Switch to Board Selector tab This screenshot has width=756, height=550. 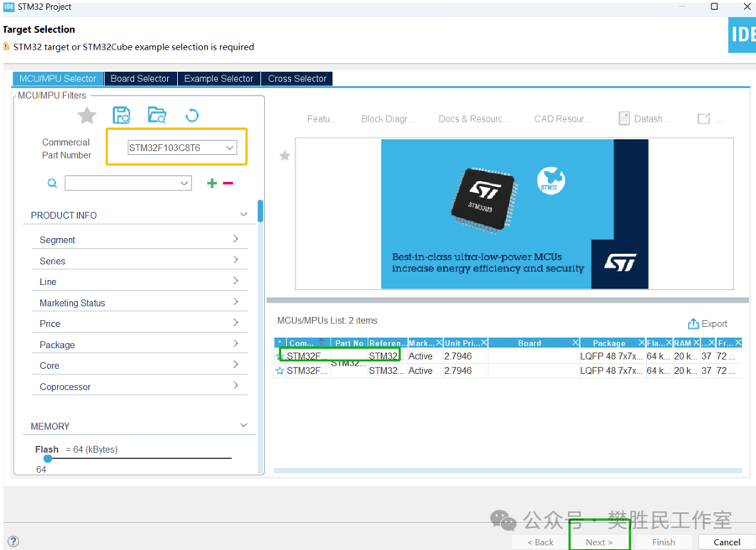coord(140,79)
